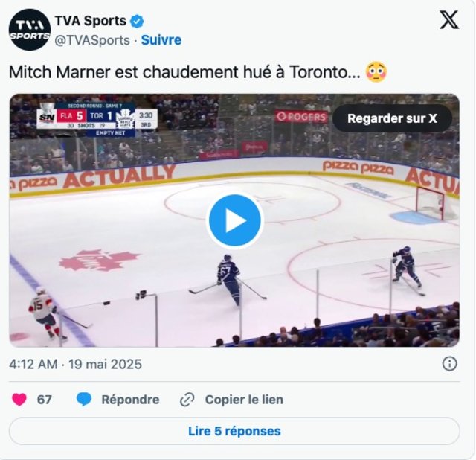The width and height of the screenshot is (476, 460).
Task: Like the tweet with heart icon
Action: (19, 399)
